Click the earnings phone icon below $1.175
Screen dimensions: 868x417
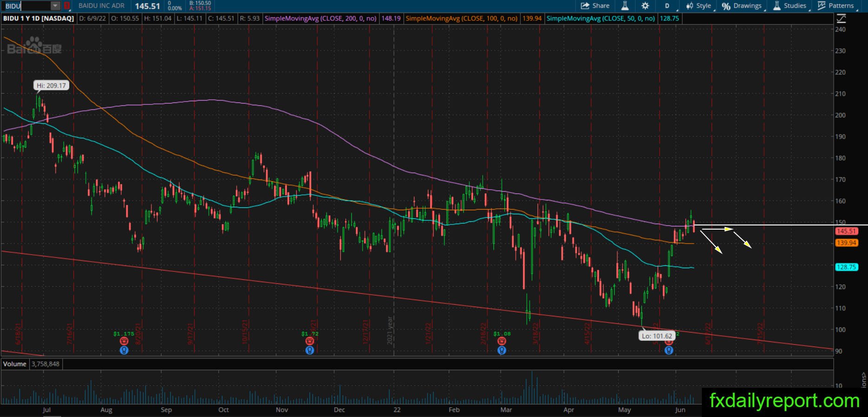(x=124, y=341)
